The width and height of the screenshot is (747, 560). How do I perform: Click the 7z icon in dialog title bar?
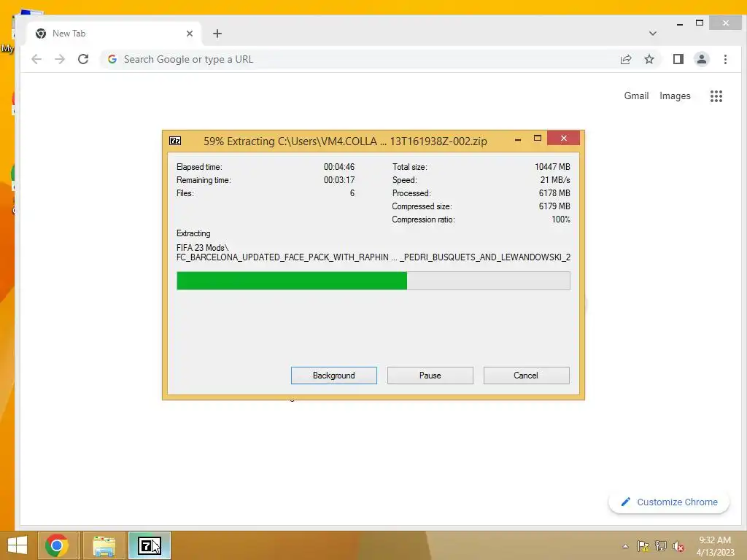click(175, 141)
